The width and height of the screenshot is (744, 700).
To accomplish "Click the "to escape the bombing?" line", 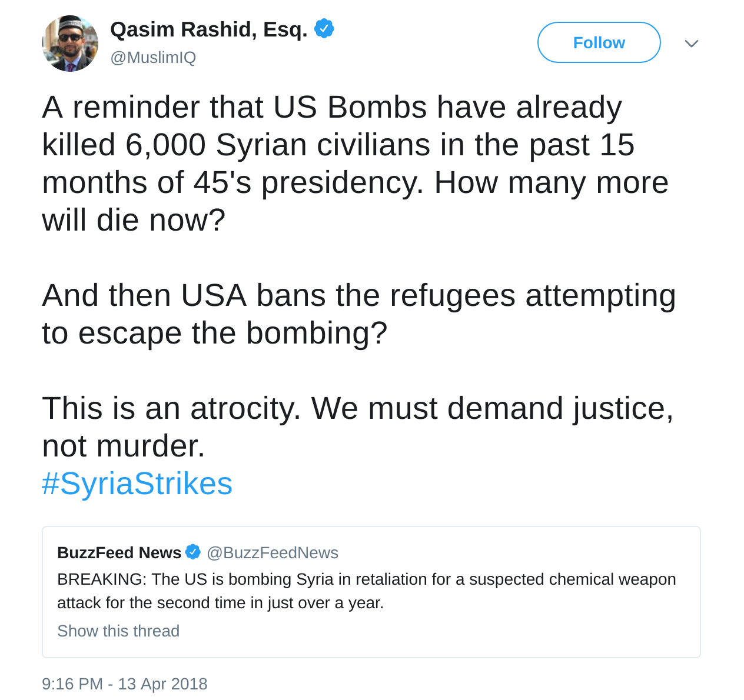I will click(215, 333).
